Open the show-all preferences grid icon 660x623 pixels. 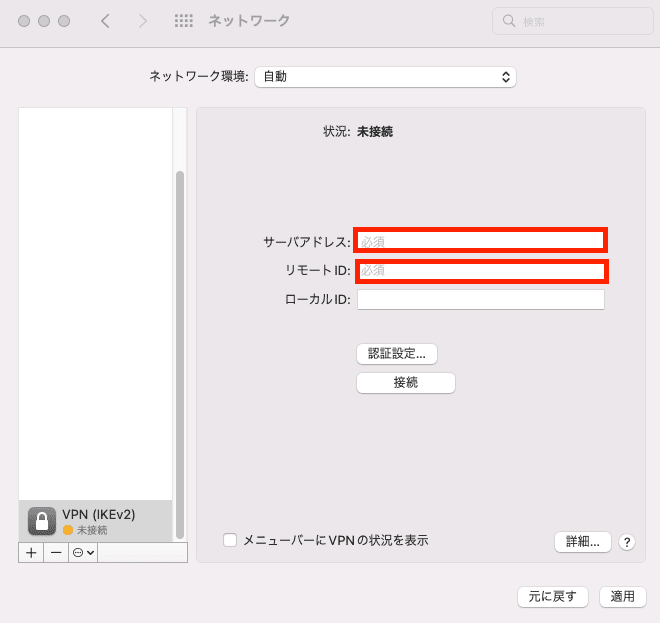tap(184, 21)
